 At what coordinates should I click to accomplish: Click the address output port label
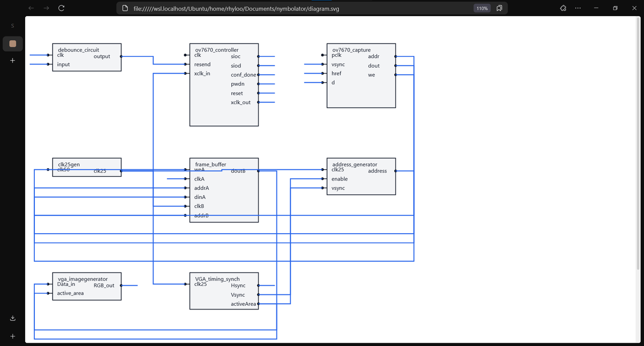click(x=377, y=171)
